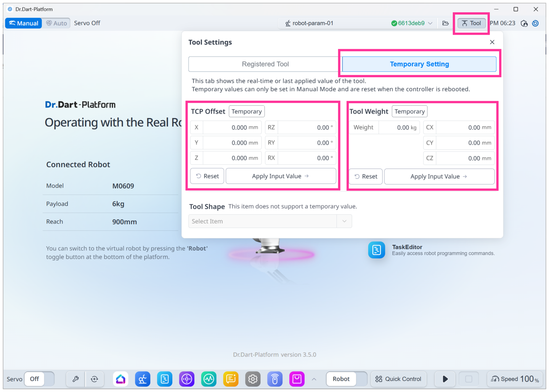
Task: Apply Input Value for TCP Offset
Action: coord(281,176)
